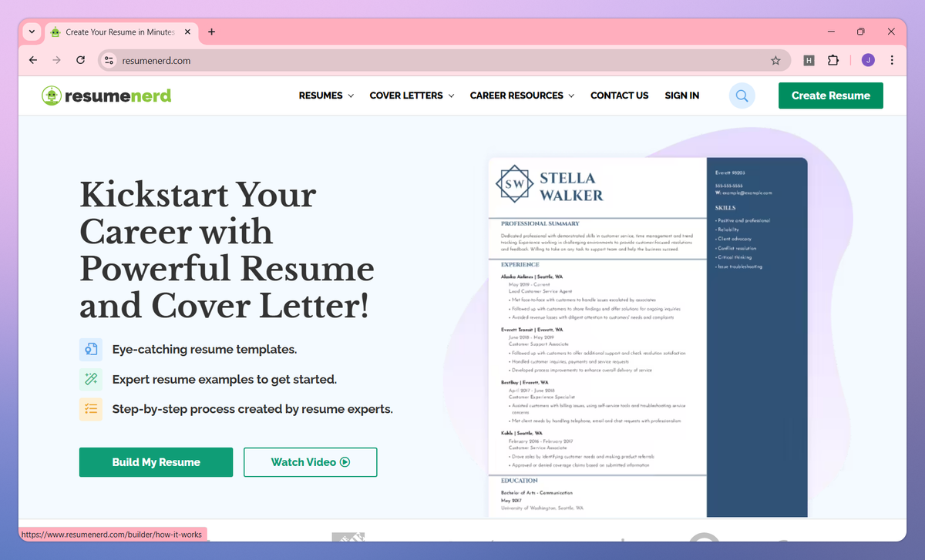
Task: Click the resumenerd logo
Action: point(106,96)
